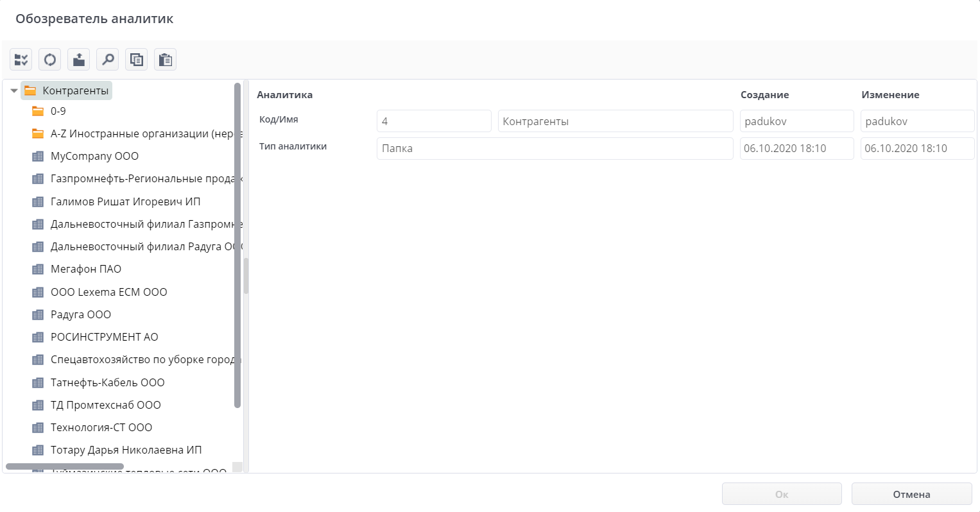
Task: Click the Изменение user field padukov
Action: 918,121
